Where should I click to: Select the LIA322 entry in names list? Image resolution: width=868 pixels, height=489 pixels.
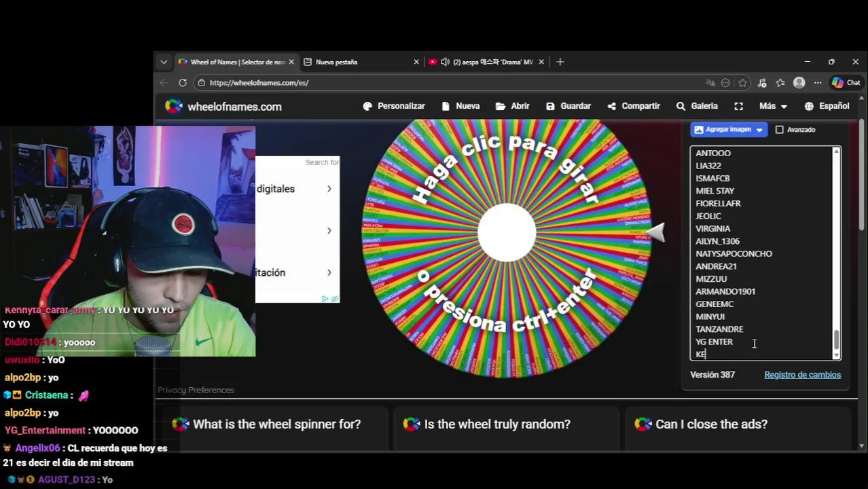(x=708, y=166)
